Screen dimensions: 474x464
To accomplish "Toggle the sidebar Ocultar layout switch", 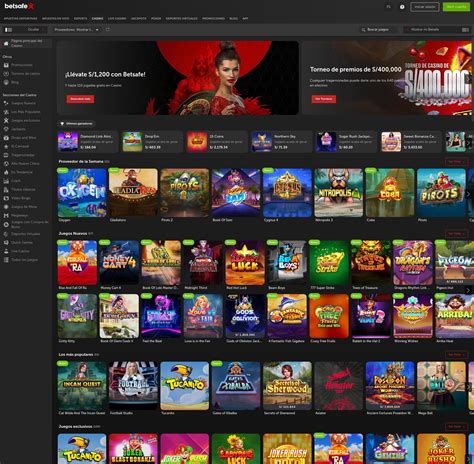I will pos(8,30).
